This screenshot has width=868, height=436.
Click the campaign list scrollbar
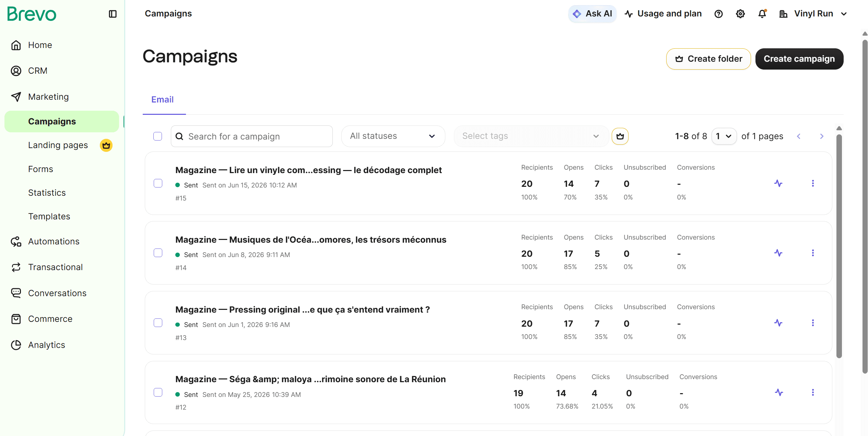pos(839,246)
